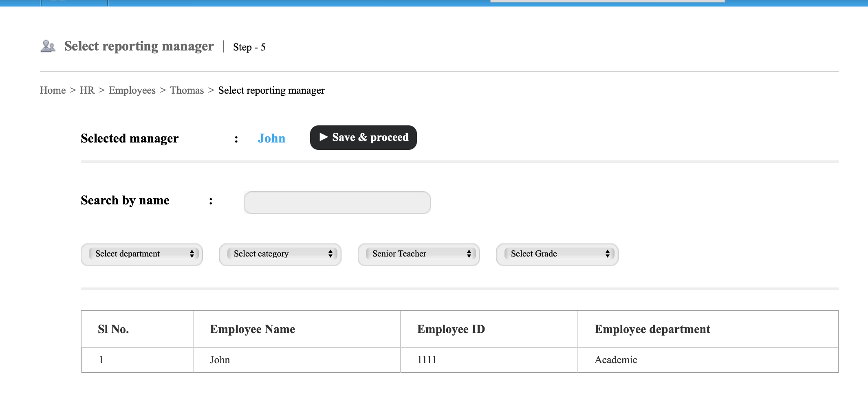Viewport: 868px width, 399px height.
Task: Click Employee ID cell 1111
Action: 427,360
